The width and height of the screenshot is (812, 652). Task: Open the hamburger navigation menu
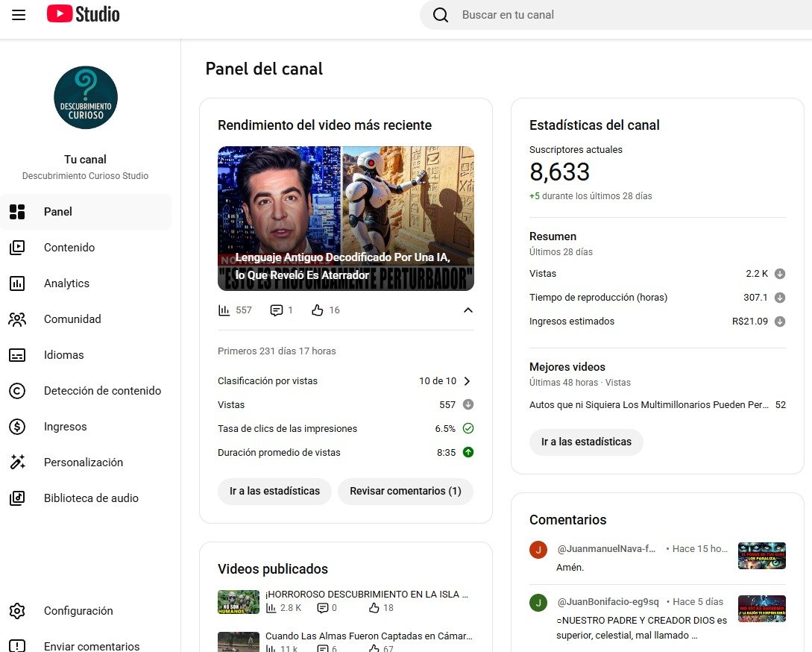click(x=19, y=15)
